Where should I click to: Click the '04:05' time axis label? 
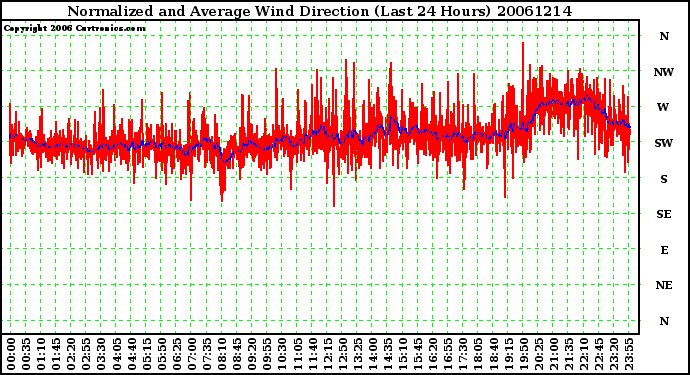click(117, 354)
